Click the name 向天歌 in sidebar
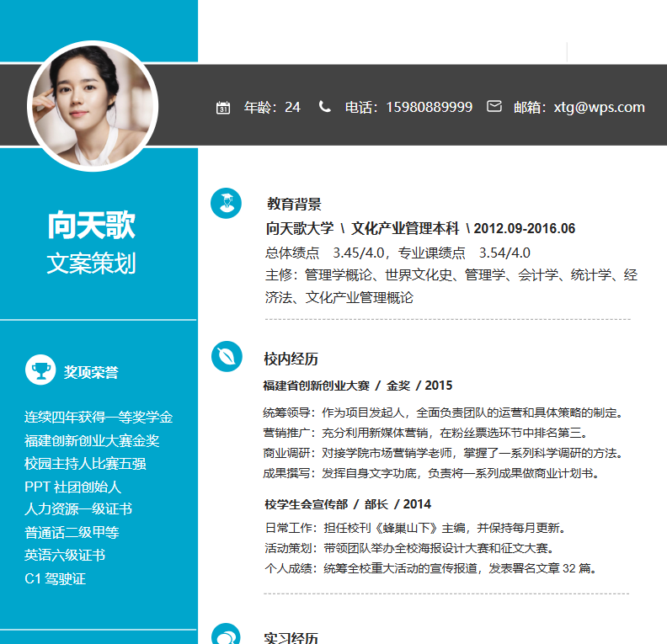667x644 pixels. [x=91, y=226]
